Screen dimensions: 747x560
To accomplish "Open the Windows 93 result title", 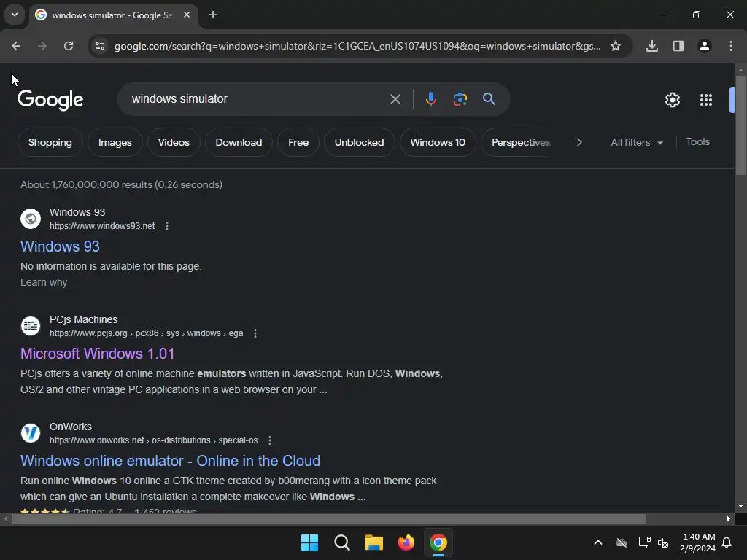I will click(x=60, y=246).
